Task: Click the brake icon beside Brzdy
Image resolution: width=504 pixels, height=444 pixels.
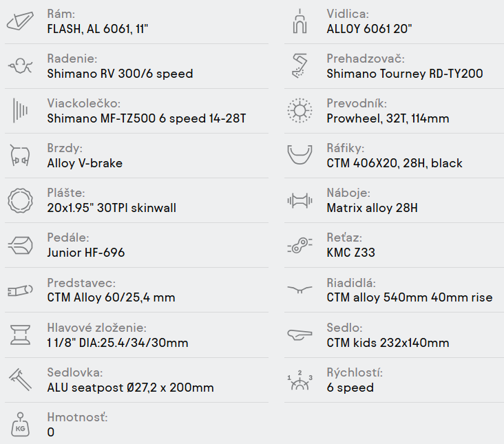Action: tap(20, 156)
